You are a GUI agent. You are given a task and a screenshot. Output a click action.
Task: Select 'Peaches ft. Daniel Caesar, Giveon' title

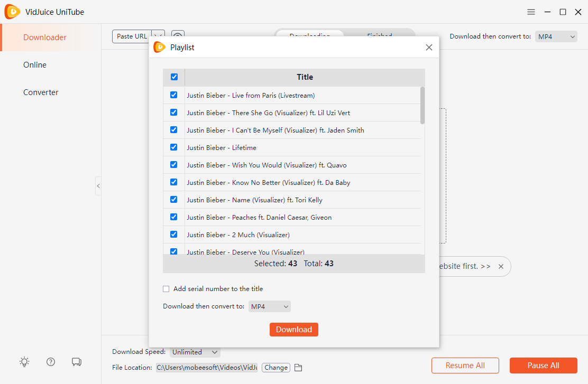click(x=259, y=218)
